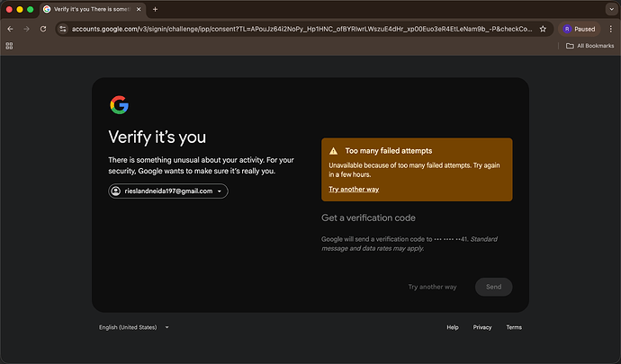Open the Chrome three-dot menu
The height and width of the screenshot is (364, 621).
click(611, 29)
